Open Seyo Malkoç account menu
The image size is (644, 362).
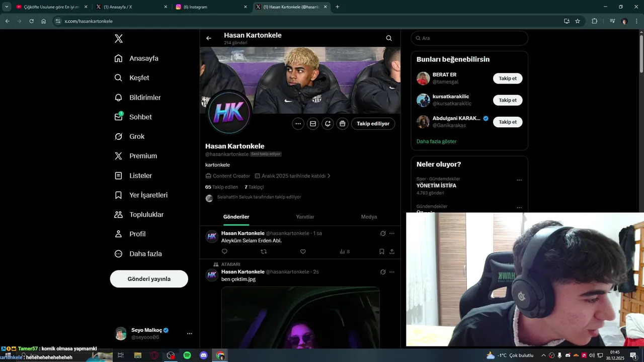pos(154,333)
